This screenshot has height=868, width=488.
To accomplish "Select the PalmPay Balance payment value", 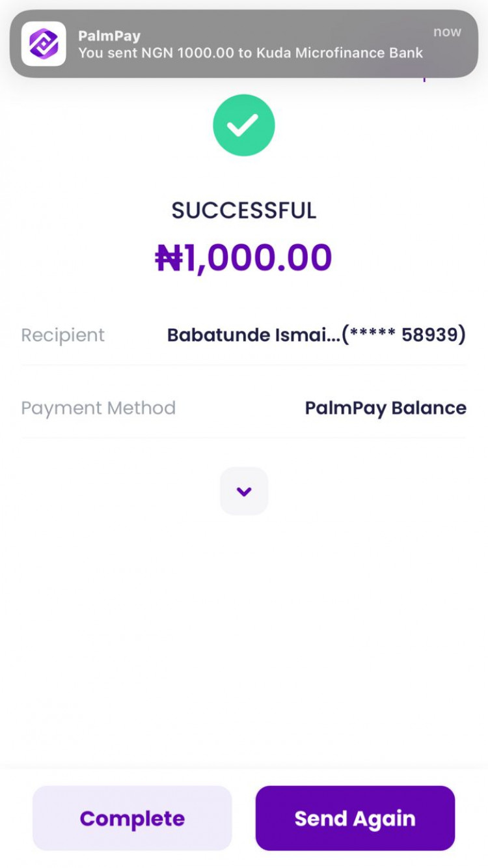I will (x=385, y=408).
